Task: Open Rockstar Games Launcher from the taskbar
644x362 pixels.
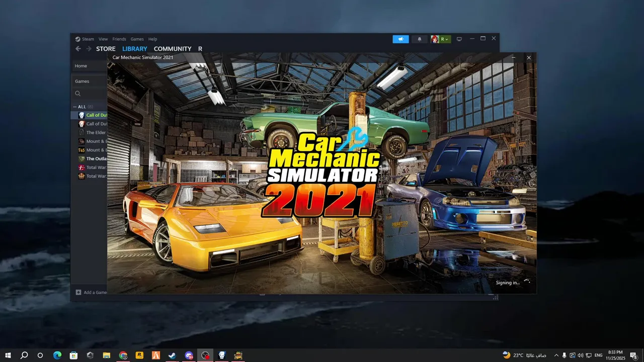Action: tap(139, 355)
